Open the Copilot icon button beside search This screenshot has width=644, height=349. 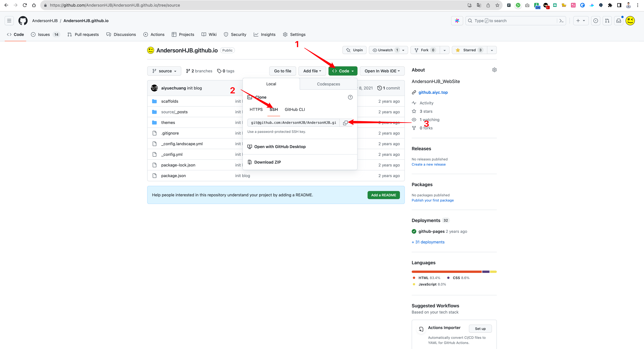click(457, 21)
